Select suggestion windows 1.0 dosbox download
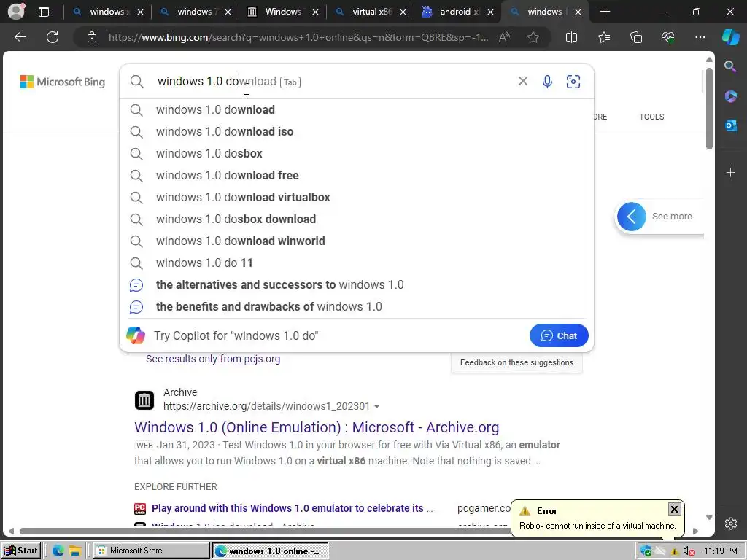 point(356,219)
